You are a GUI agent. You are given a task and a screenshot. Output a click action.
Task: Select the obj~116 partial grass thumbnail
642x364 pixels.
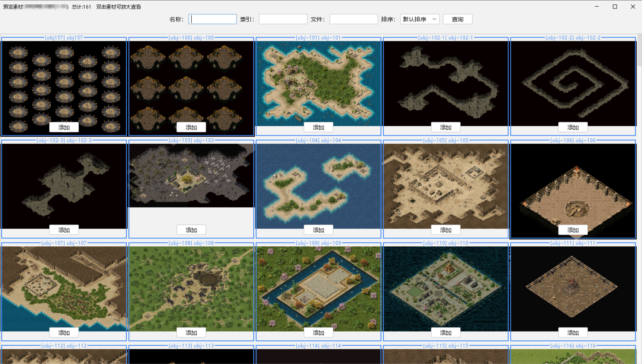(573, 356)
